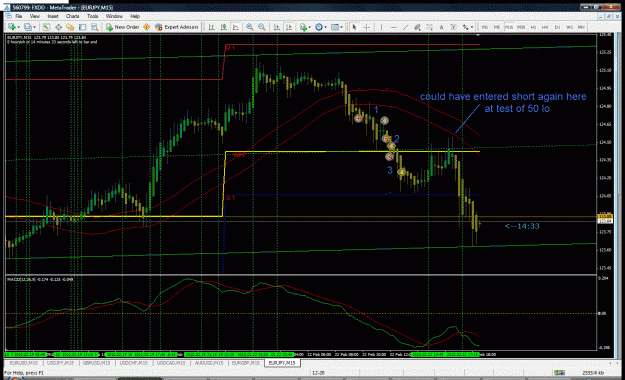
Task: Switch timeframe to H1
Action: pos(533,27)
